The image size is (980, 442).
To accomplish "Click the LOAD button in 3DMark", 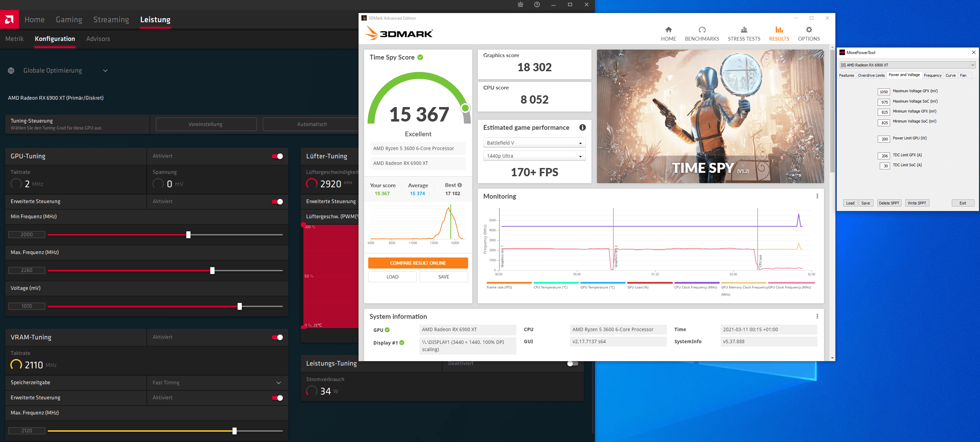I will coord(392,277).
